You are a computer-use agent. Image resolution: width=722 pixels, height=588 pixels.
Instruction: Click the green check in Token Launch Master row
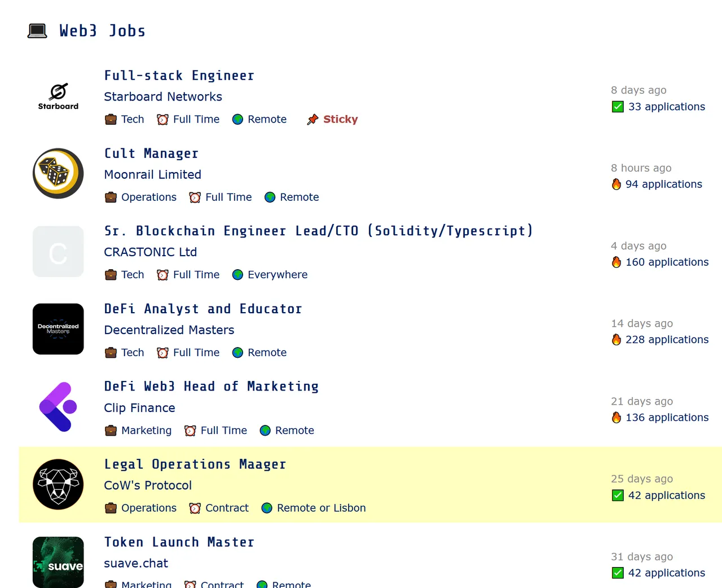(x=618, y=573)
